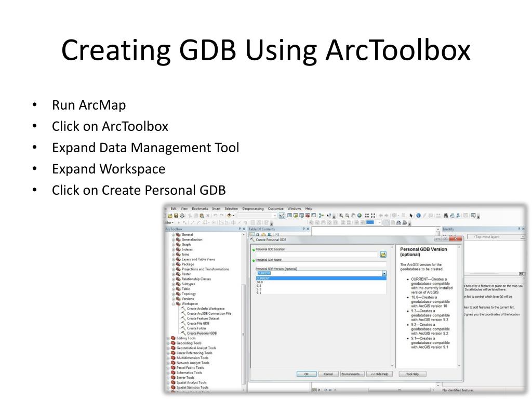Click the Create Folder tool
Image resolution: width=532 pixels, height=399 pixels.
[194, 328]
